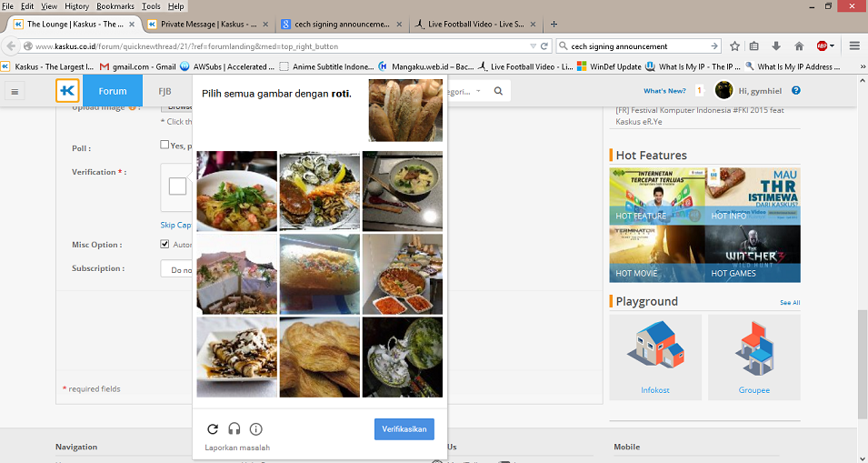Image resolution: width=868 pixels, height=463 pixels.
Task: Switch to the audio challenge headphones icon
Action: click(234, 428)
